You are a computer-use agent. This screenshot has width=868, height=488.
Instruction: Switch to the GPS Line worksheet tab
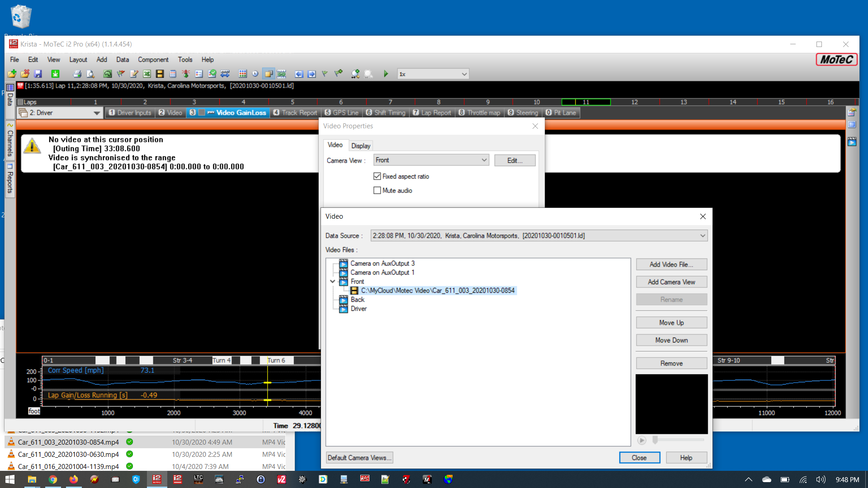[x=342, y=113]
